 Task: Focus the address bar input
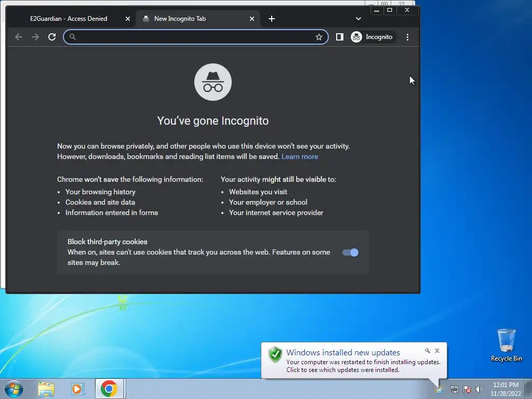tap(195, 37)
